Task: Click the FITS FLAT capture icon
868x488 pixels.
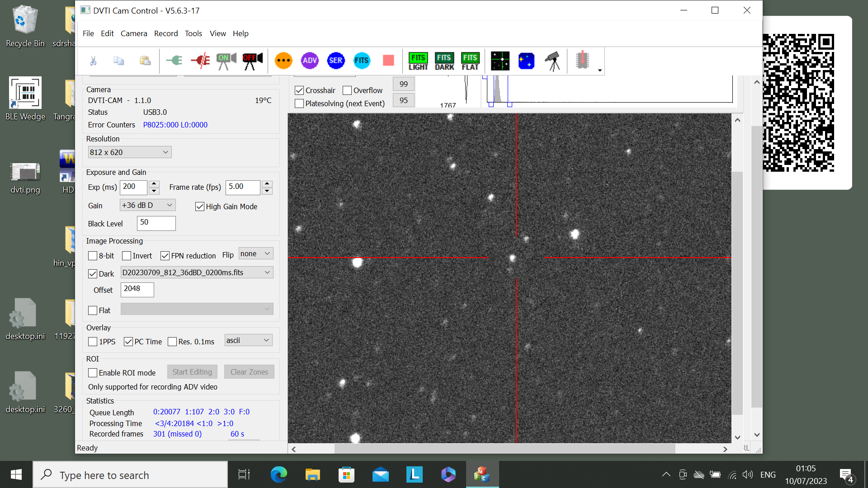Action: point(470,61)
